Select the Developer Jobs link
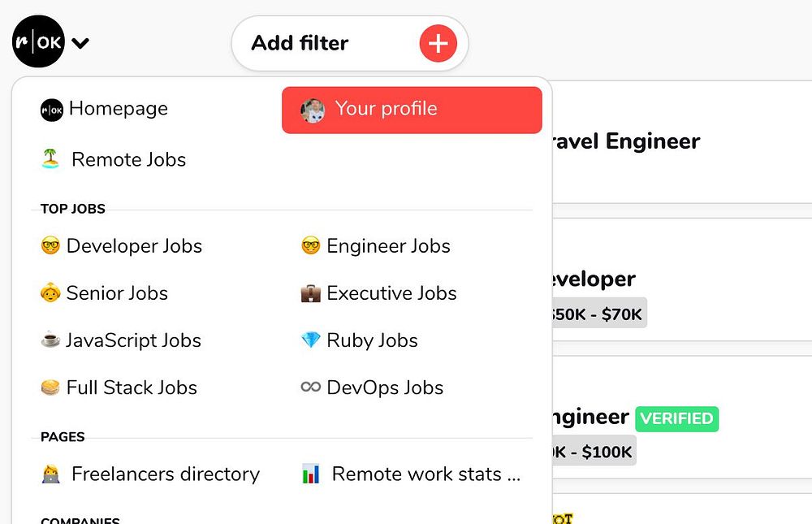The height and width of the screenshot is (524, 812). [x=134, y=246]
